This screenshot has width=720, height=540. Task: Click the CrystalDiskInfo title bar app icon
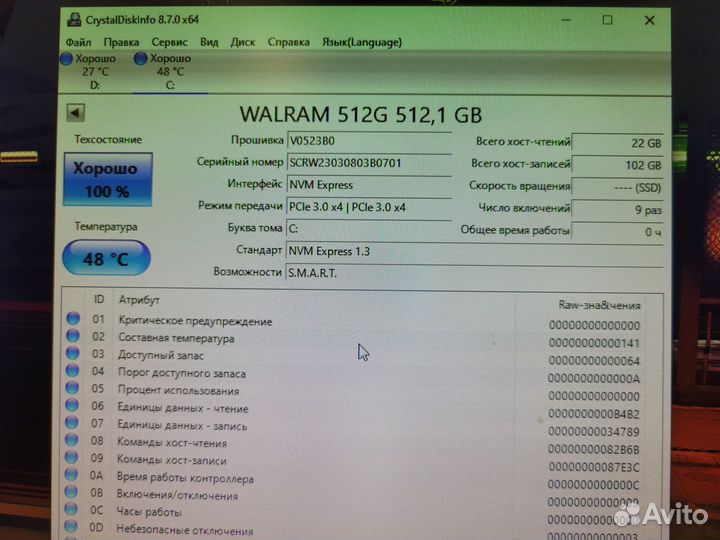[74, 20]
